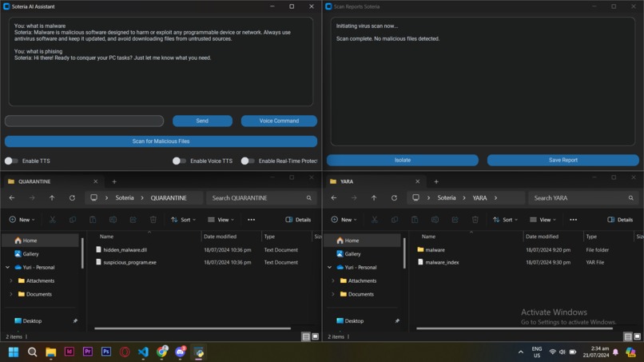Close the QUARANTINE tab
This screenshot has height=362, width=644.
(x=96, y=181)
